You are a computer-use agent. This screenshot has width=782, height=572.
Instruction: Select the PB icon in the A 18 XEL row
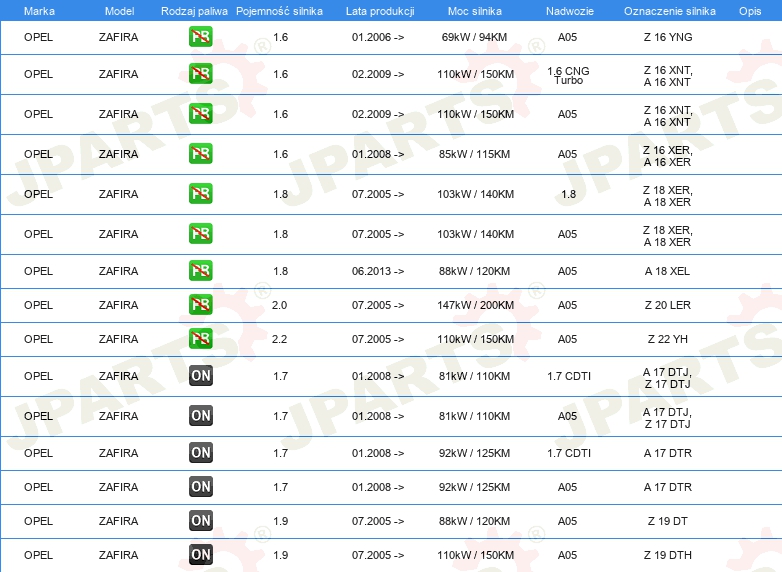click(x=201, y=271)
